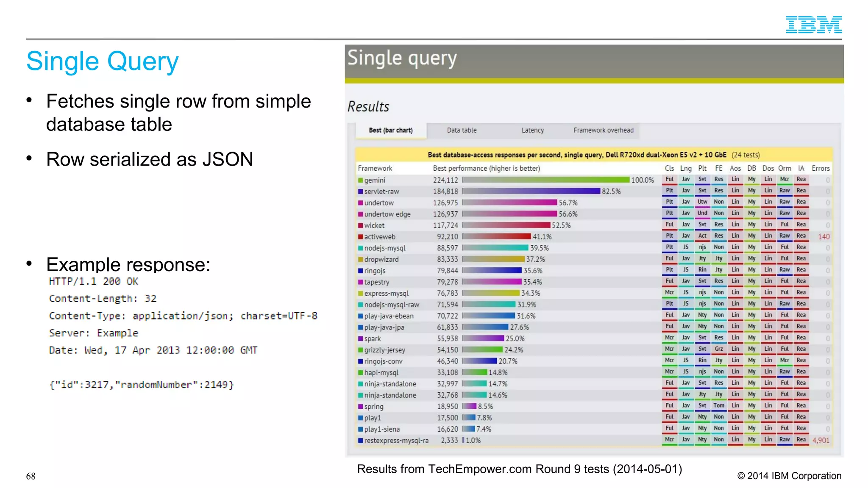Select the spark framework name
Viewport: 868px width, 488px height.
click(373, 338)
